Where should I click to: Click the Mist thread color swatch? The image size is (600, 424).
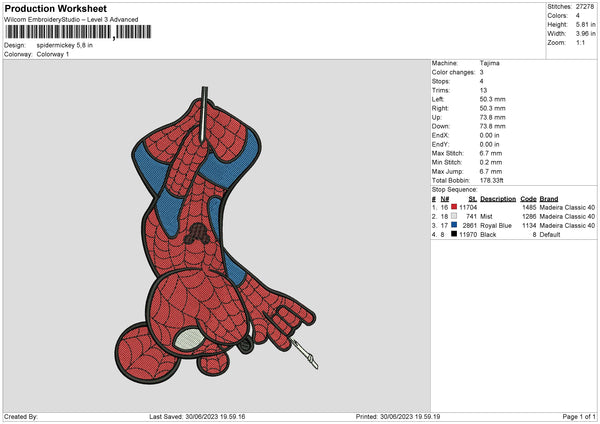[454, 216]
